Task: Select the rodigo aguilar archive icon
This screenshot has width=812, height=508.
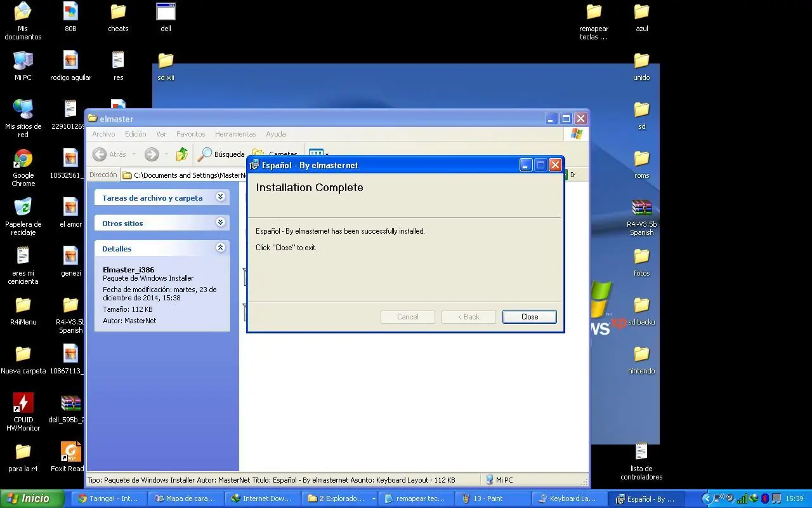Action: click(70, 66)
